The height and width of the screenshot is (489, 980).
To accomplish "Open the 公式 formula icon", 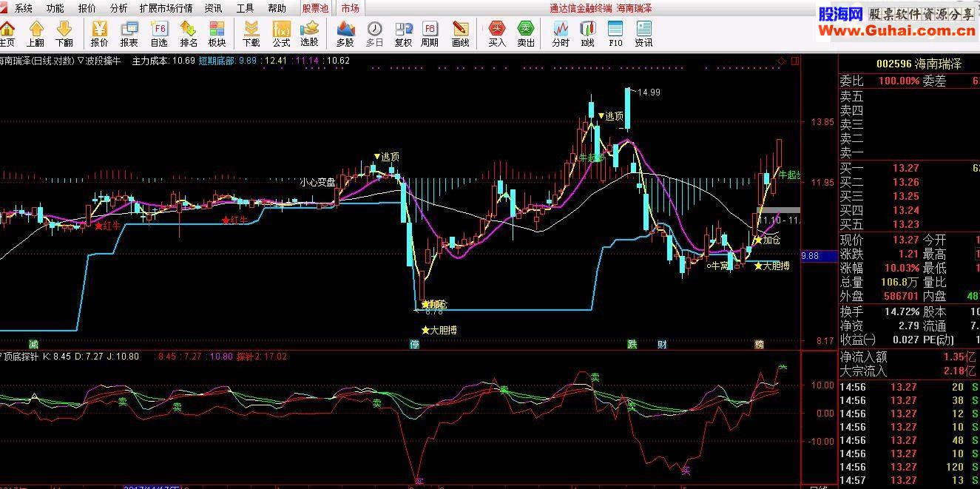I will (x=281, y=34).
